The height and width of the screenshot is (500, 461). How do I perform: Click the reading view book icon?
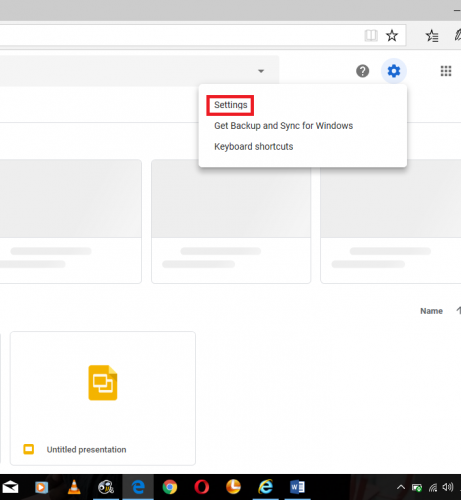point(371,35)
